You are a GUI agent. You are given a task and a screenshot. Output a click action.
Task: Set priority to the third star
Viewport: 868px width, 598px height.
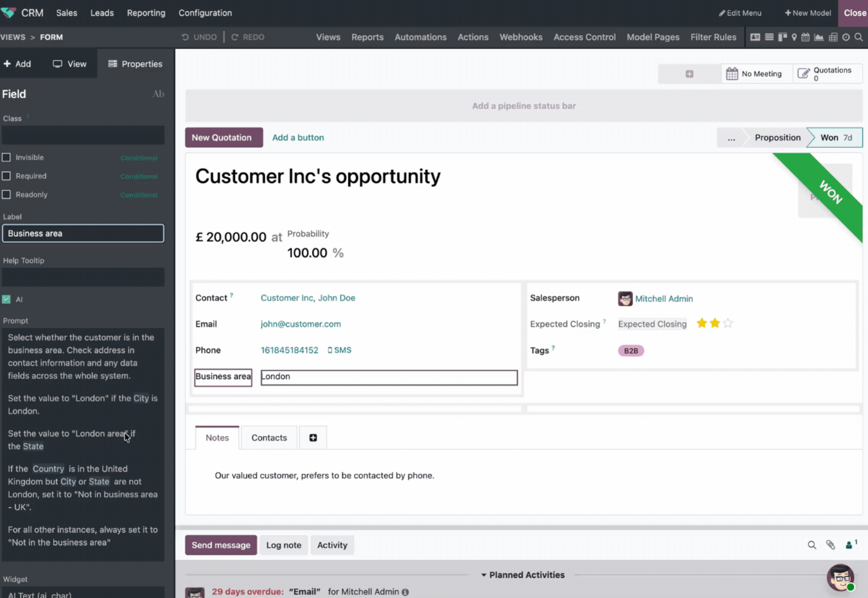click(728, 324)
